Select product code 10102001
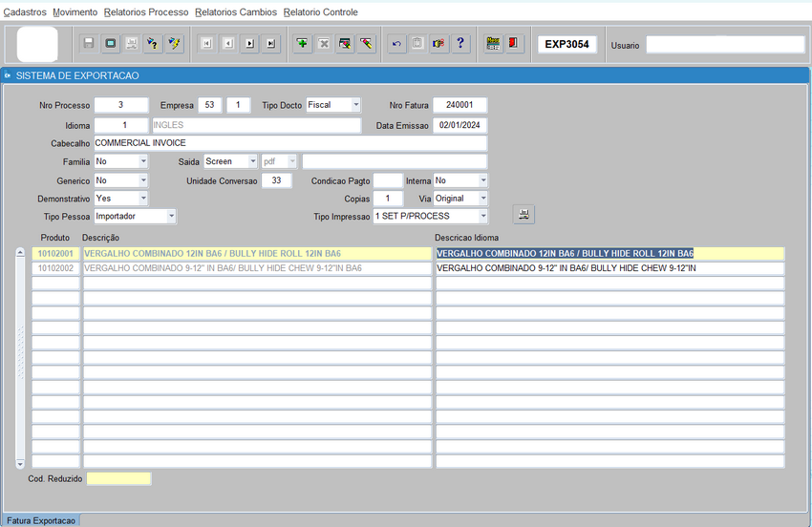The image size is (812, 527). 56,254
